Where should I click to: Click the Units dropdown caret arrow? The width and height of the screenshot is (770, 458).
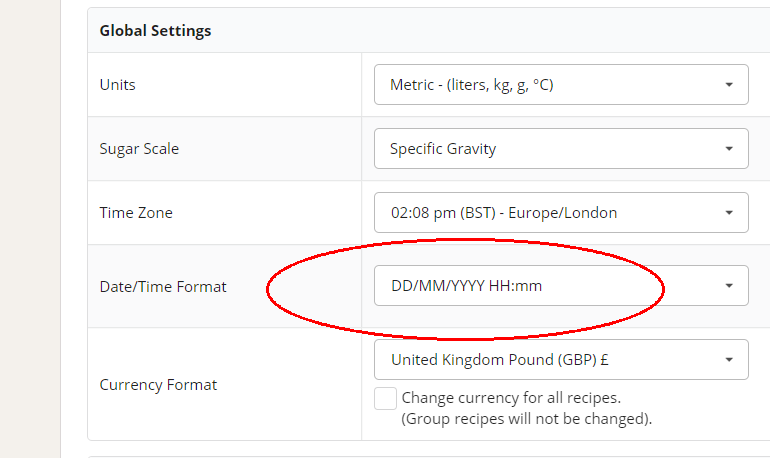[729, 85]
